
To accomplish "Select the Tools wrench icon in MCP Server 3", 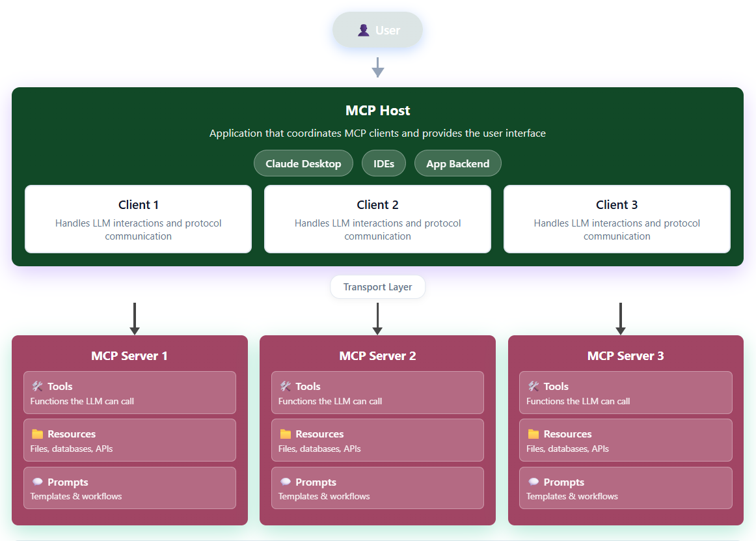I will point(533,385).
